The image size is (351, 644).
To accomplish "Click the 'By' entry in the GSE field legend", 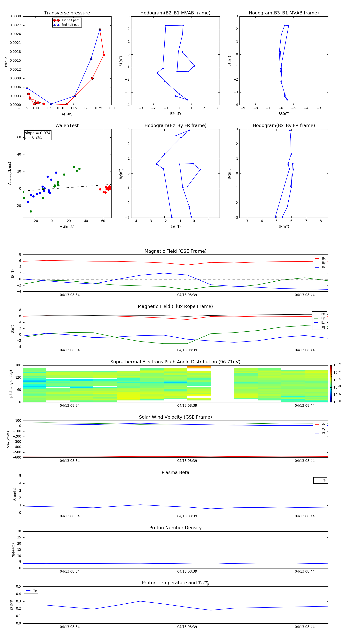I will coord(320,263).
